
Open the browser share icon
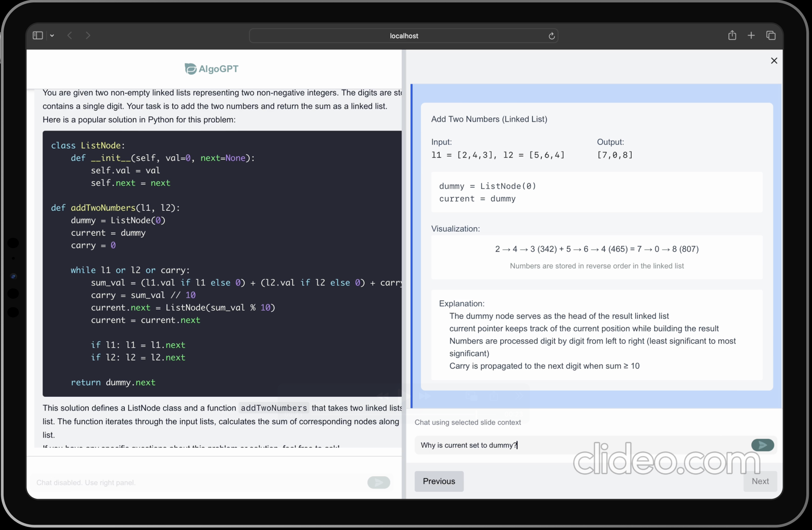pyautogui.click(x=732, y=36)
